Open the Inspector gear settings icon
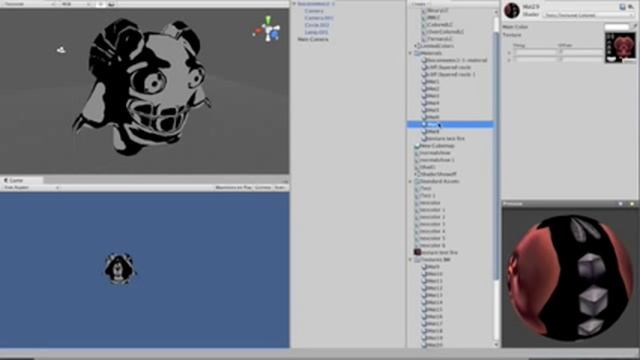Screen dimensions: 640x360 631,7
